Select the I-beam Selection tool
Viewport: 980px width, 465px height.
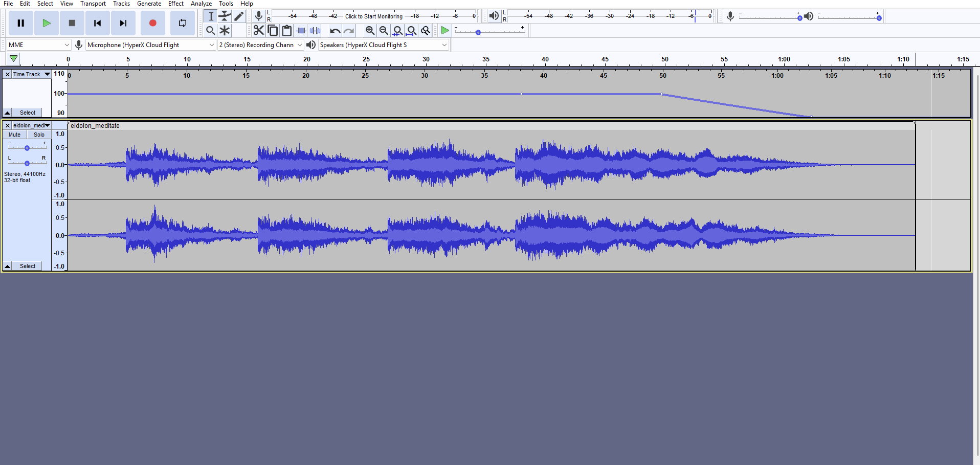pos(211,16)
